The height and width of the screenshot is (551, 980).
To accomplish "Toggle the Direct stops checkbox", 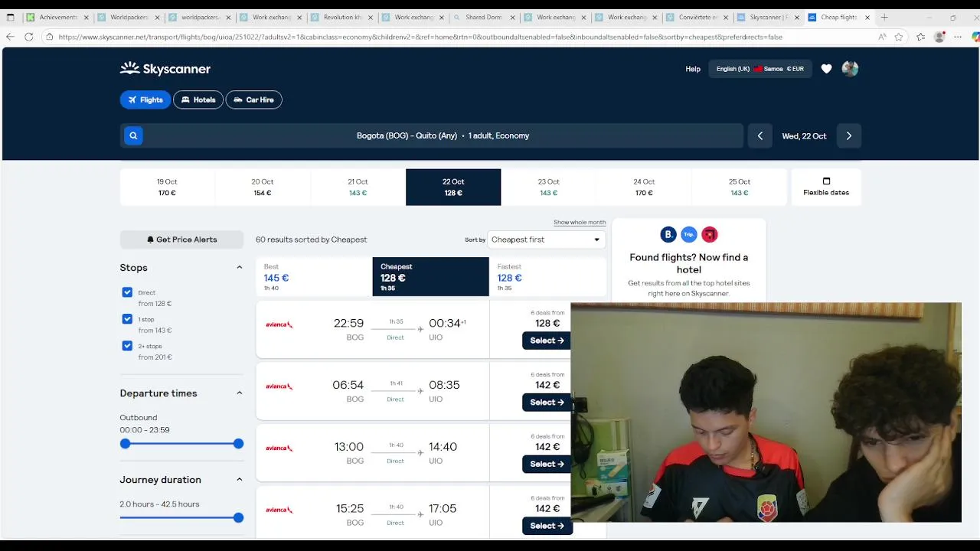I will click(x=127, y=292).
